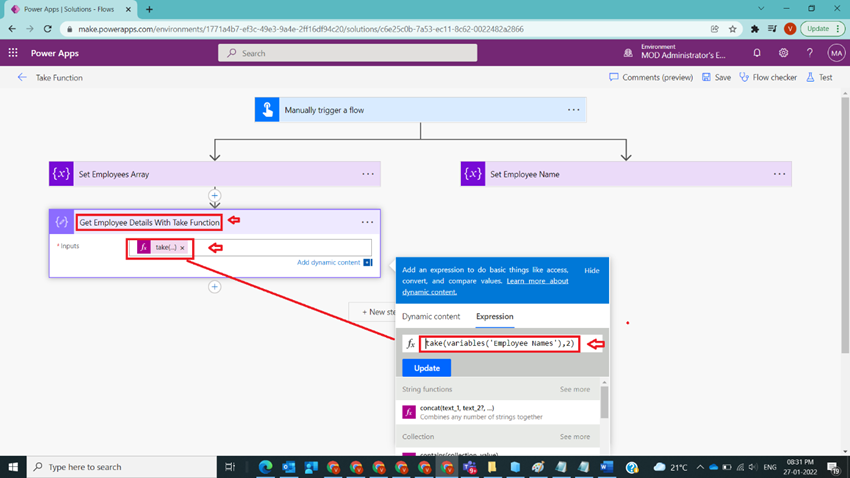The height and width of the screenshot is (478, 850).
Task: Click the Windows taskbar search box
Action: pos(121,467)
